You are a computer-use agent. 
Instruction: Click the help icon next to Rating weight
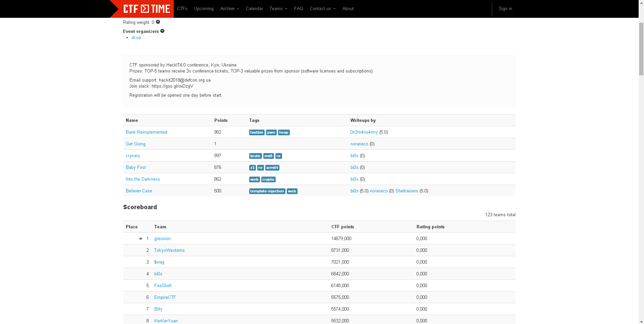[158, 22]
